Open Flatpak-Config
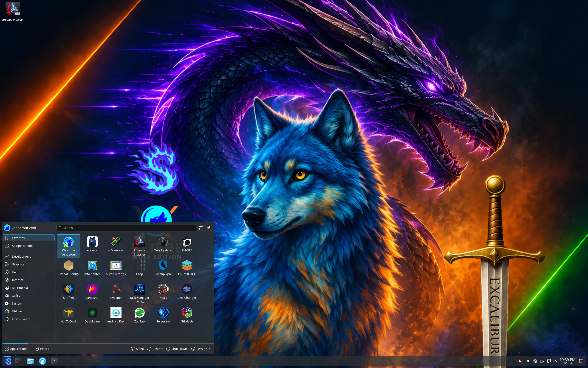Screen dimensions: 588x368 click(x=68, y=268)
